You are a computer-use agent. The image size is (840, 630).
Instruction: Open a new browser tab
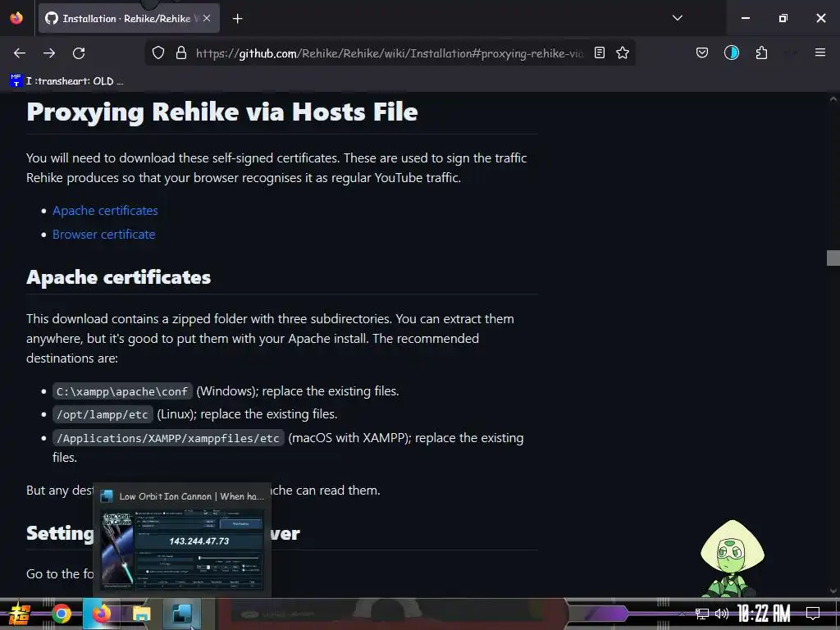237,19
